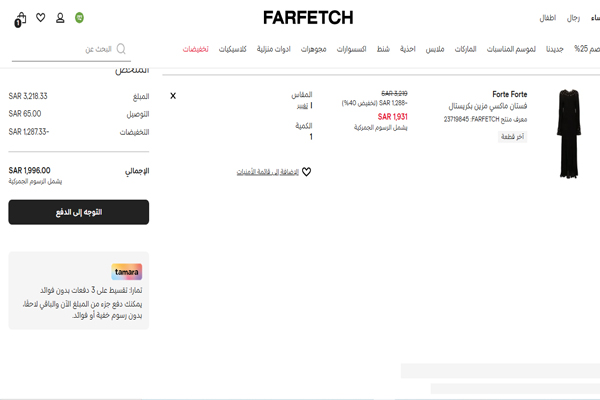Screen dimensions: 600x400
Task: Click the آخر قطعة badge
Action: coord(512,137)
